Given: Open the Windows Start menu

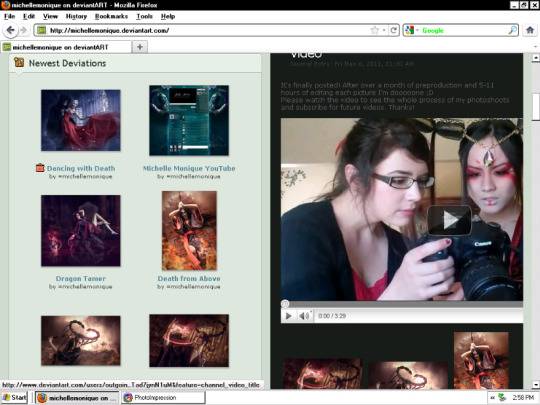Looking at the screenshot, I should point(14,398).
